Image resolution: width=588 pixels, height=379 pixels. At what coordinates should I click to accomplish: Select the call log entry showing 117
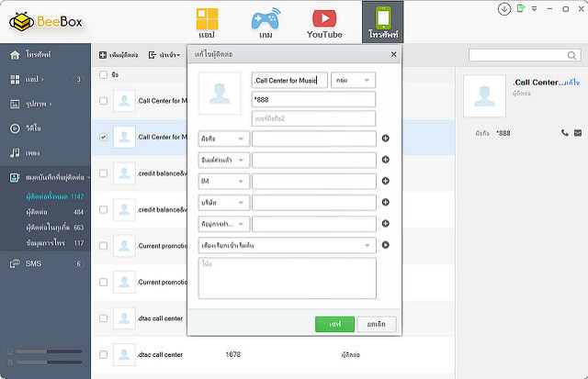[x=55, y=243]
